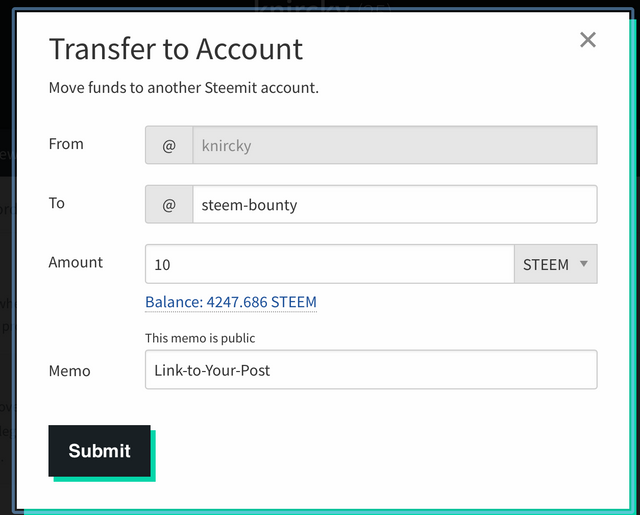The image size is (640, 515).
Task: Click the @ prefix of To field
Action: (x=169, y=204)
